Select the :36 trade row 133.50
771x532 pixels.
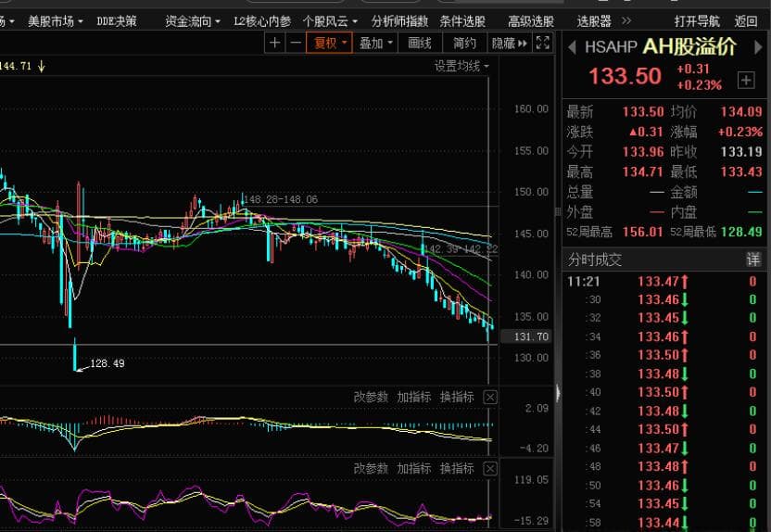[x=664, y=355]
